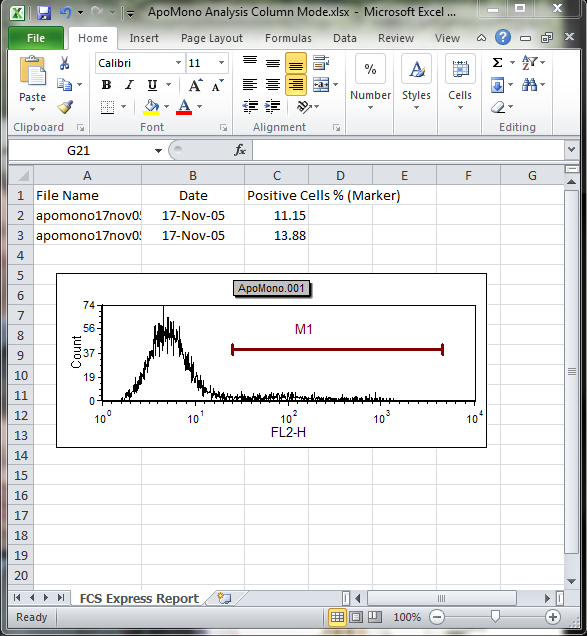587x636 pixels.
Task: Toggle Top Align
Action: 250,63
